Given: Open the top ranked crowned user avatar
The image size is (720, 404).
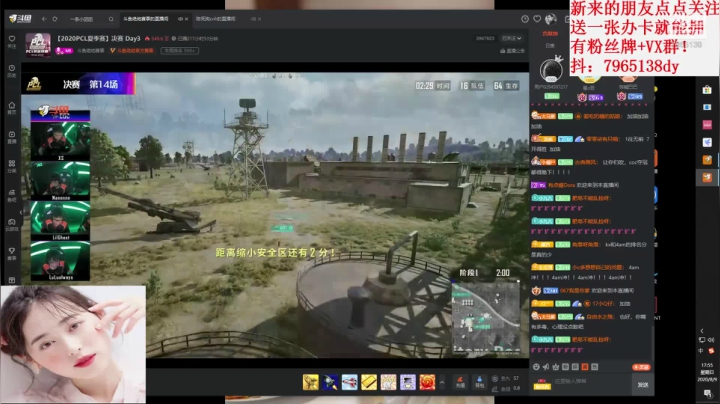Looking at the screenshot, I should tap(551, 71).
